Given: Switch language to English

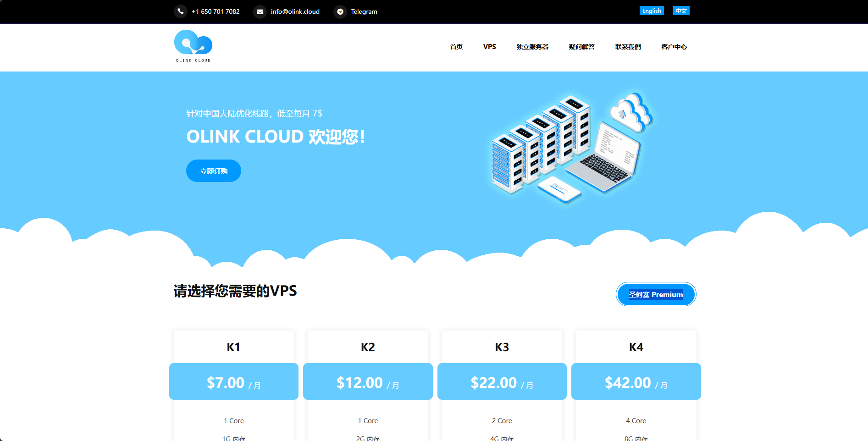Looking at the screenshot, I should (x=652, y=11).
